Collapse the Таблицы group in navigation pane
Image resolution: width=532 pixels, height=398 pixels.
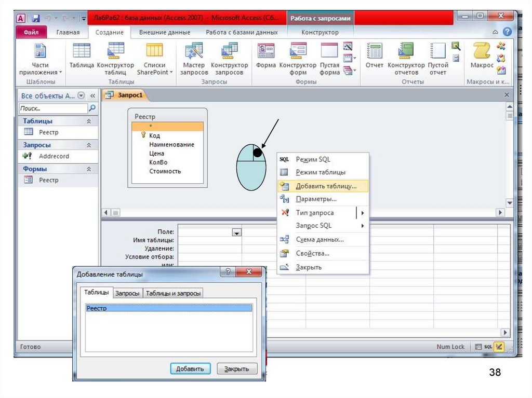[x=89, y=121]
